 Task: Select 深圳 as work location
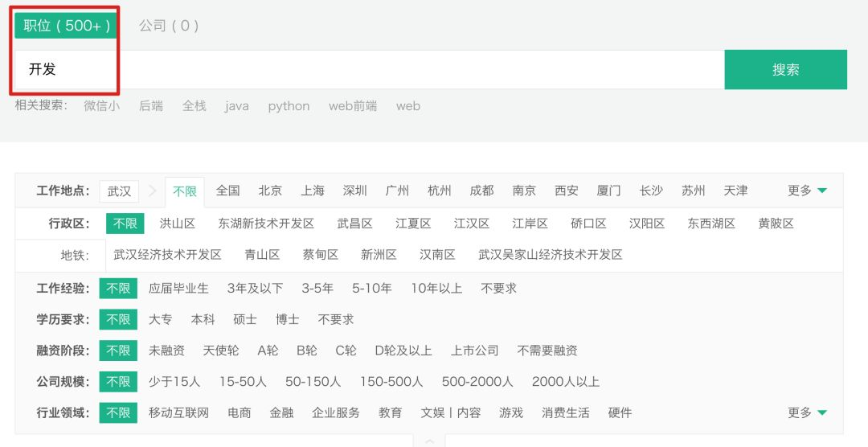tap(355, 191)
